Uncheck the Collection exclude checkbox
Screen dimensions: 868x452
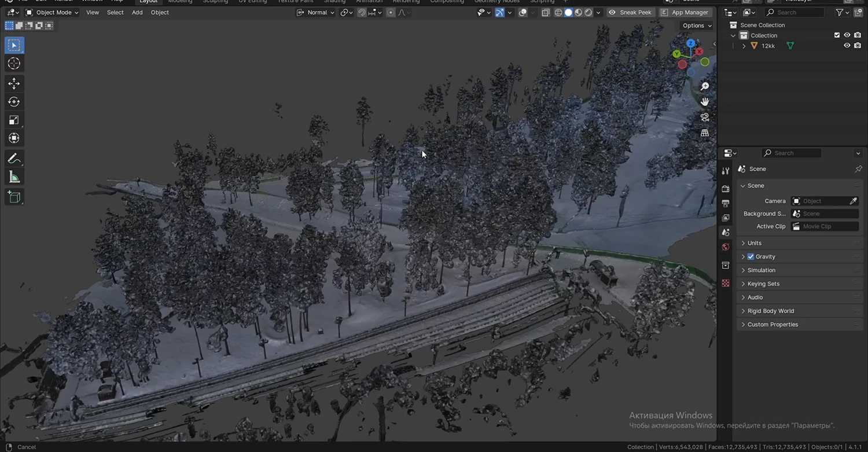pyautogui.click(x=837, y=35)
